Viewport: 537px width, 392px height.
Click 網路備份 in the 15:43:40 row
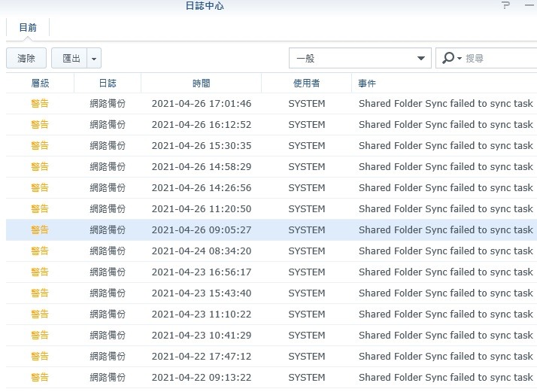click(x=108, y=293)
